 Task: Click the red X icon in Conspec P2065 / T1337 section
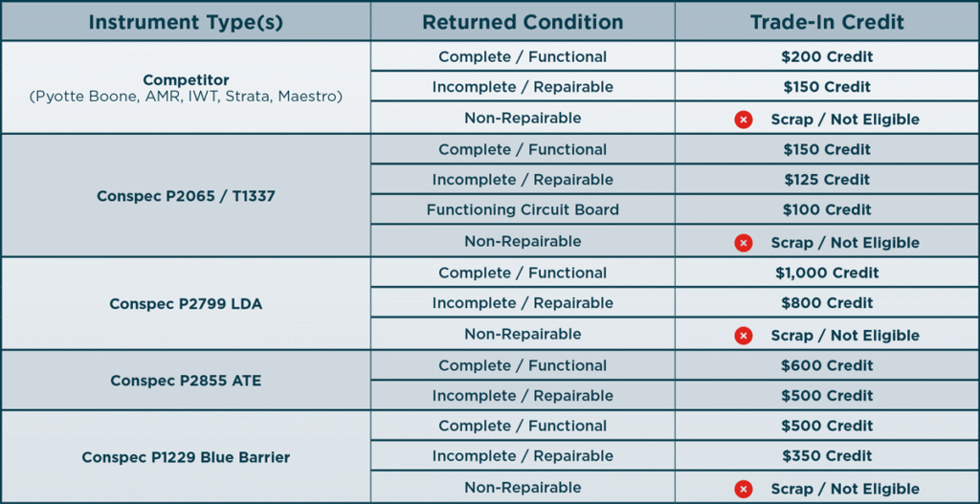743,242
